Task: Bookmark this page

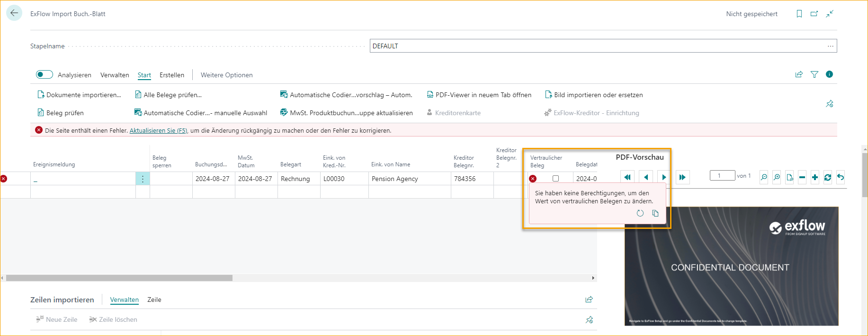Action: [799, 14]
